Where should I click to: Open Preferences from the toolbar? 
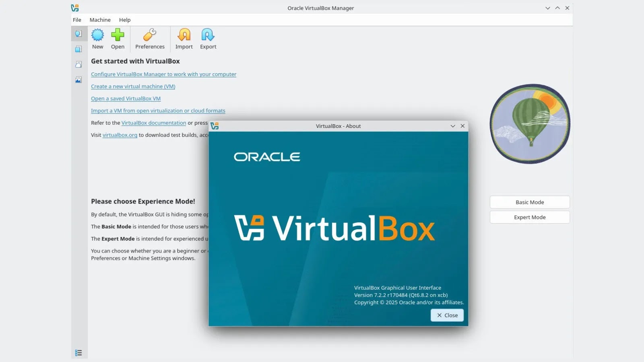pos(150,38)
